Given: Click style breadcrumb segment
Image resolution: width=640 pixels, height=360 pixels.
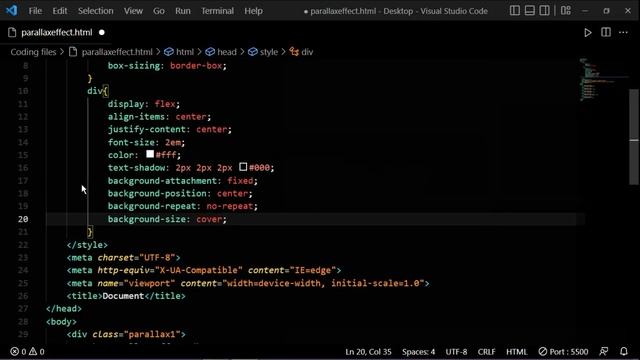Looking at the screenshot, I should pyautogui.click(x=269, y=52).
